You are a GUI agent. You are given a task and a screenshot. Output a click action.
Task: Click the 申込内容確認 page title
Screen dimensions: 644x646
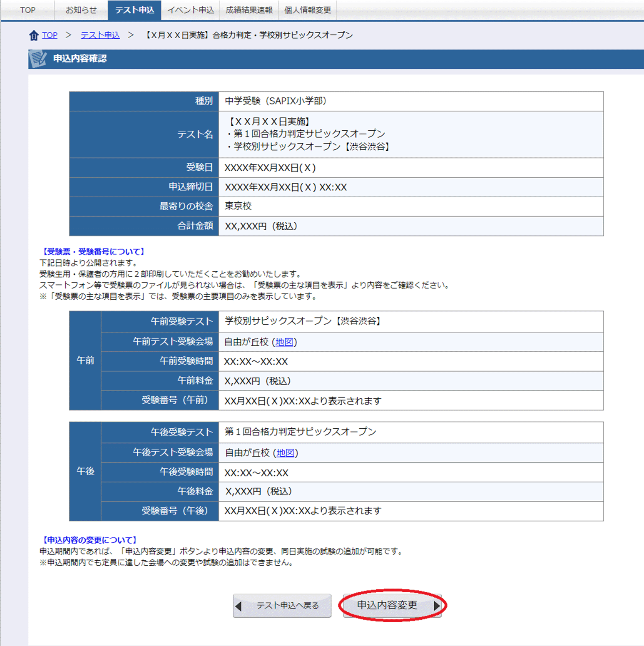pyautogui.click(x=80, y=59)
